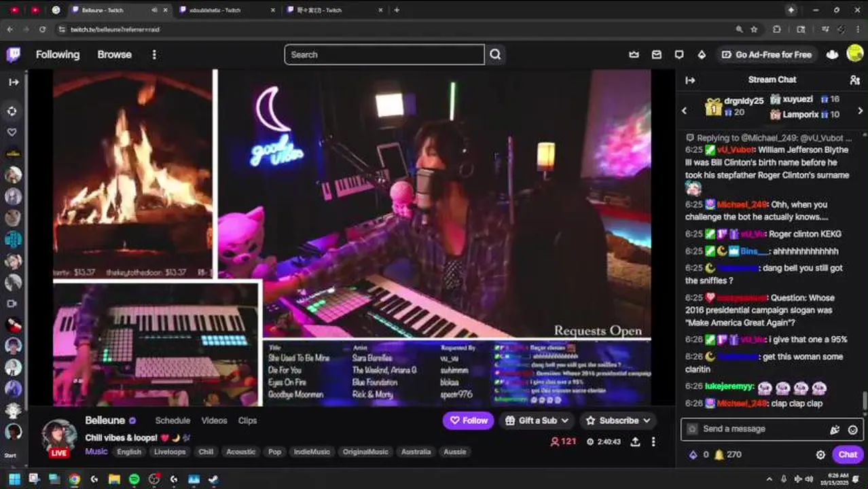Viewport: 868px width, 489px height.
Task: Open the top nav more options menu
Action: click(x=154, y=54)
